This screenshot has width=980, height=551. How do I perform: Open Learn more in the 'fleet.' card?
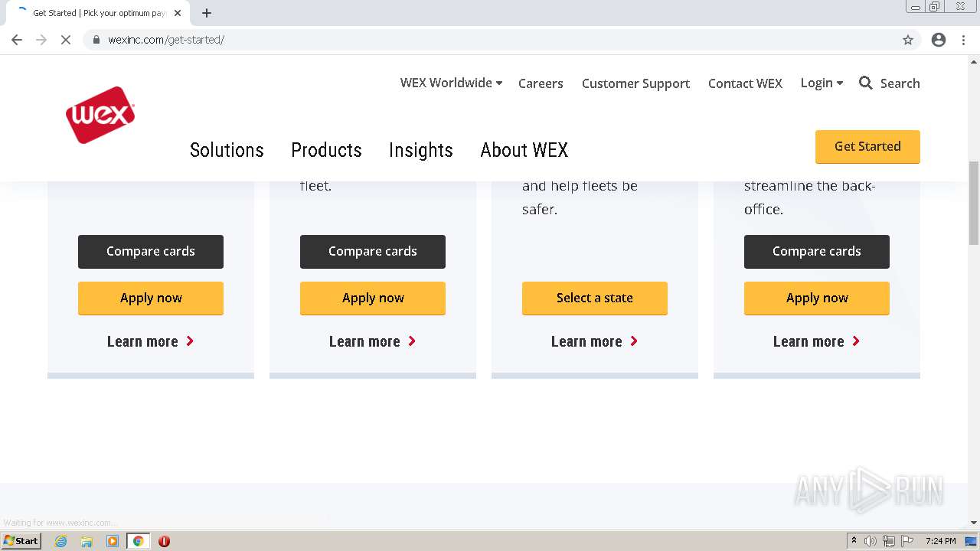[x=373, y=341]
